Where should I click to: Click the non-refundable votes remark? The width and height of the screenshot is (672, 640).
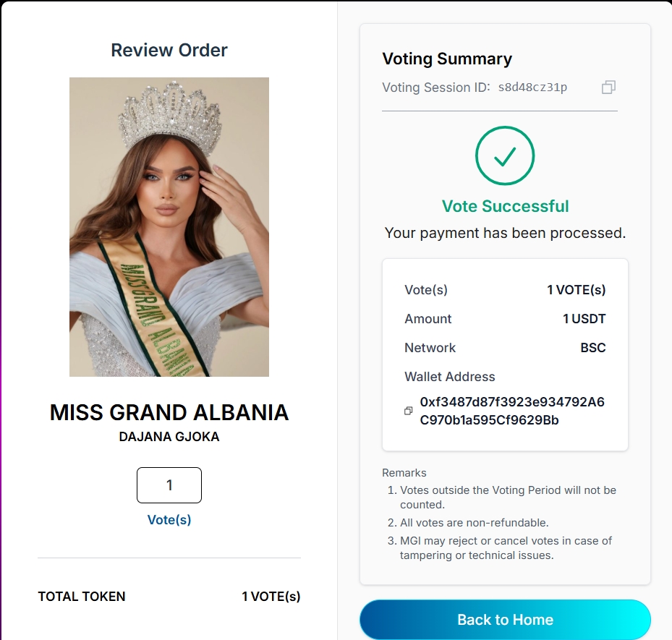pyautogui.click(x=475, y=523)
